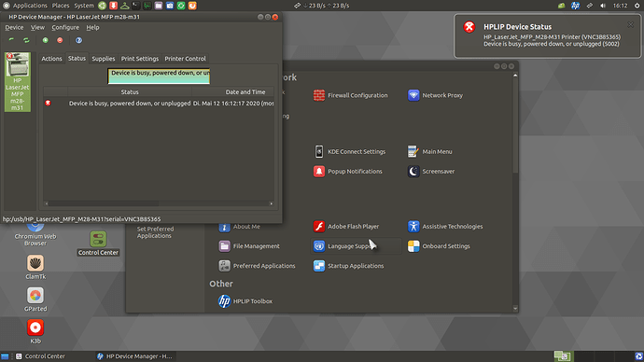
Task: Click the right arrow of the status table scrollbar
Action: click(x=271, y=203)
